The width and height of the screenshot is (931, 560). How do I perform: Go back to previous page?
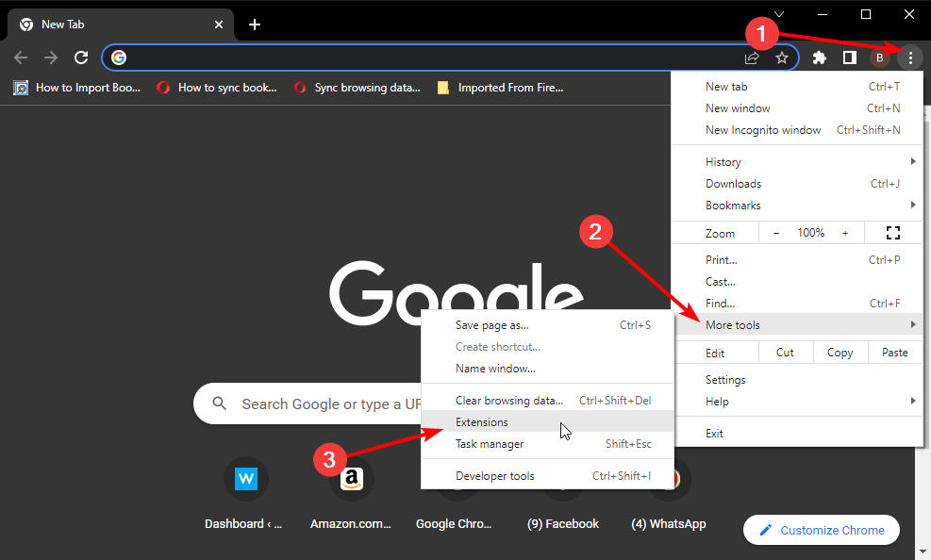click(x=21, y=58)
